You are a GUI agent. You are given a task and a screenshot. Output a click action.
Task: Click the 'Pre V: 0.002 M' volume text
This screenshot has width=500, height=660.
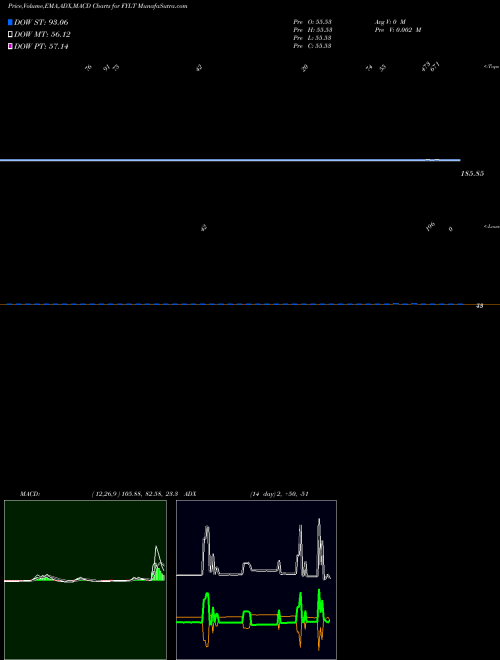point(398,30)
